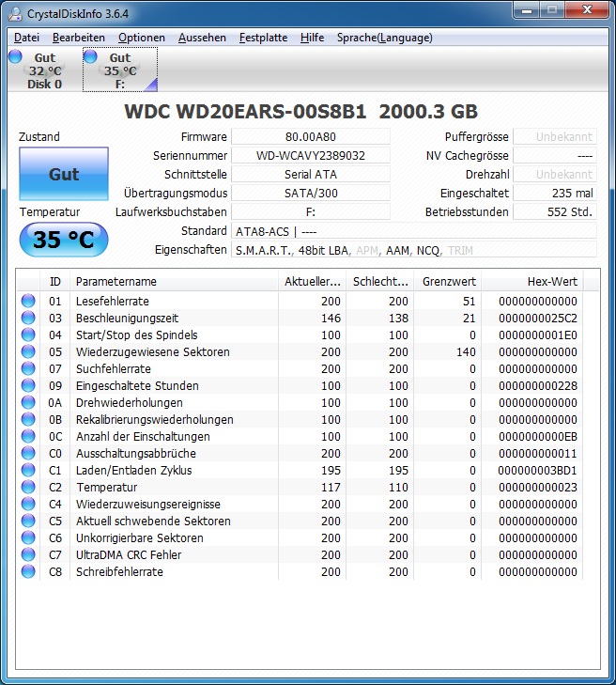Image resolution: width=616 pixels, height=685 pixels.
Task: Click the Standard field ATA8-ACS
Action: pyautogui.click(x=413, y=231)
